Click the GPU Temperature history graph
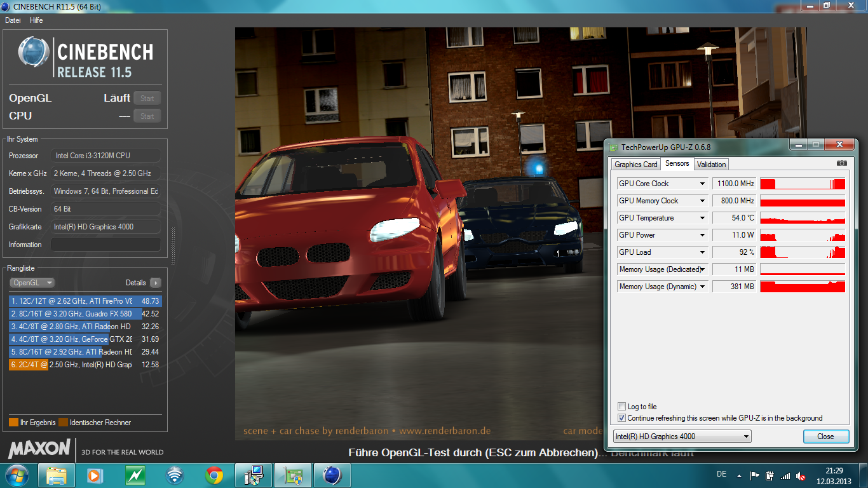Viewport: 868px width, 488px height. click(x=803, y=218)
